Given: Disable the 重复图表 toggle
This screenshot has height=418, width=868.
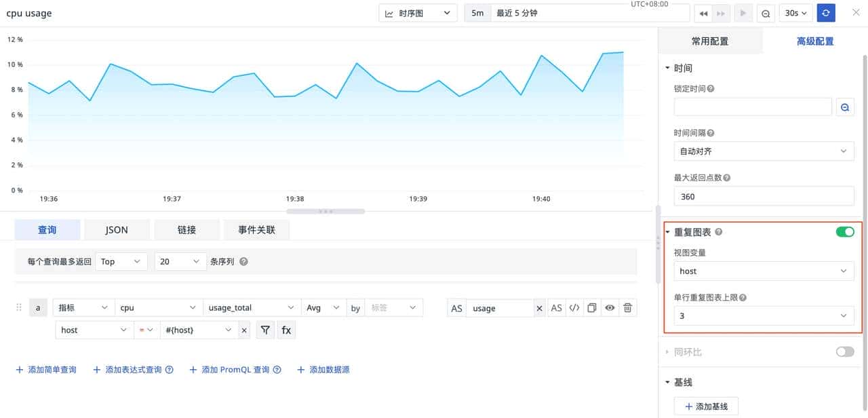Looking at the screenshot, I should (x=844, y=231).
